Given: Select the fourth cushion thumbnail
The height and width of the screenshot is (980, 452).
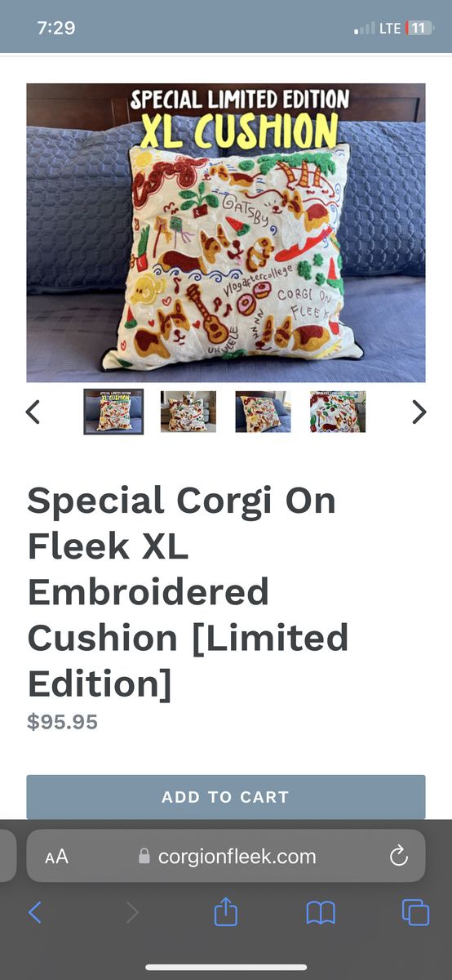Looking at the screenshot, I should (x=338, y=412).
